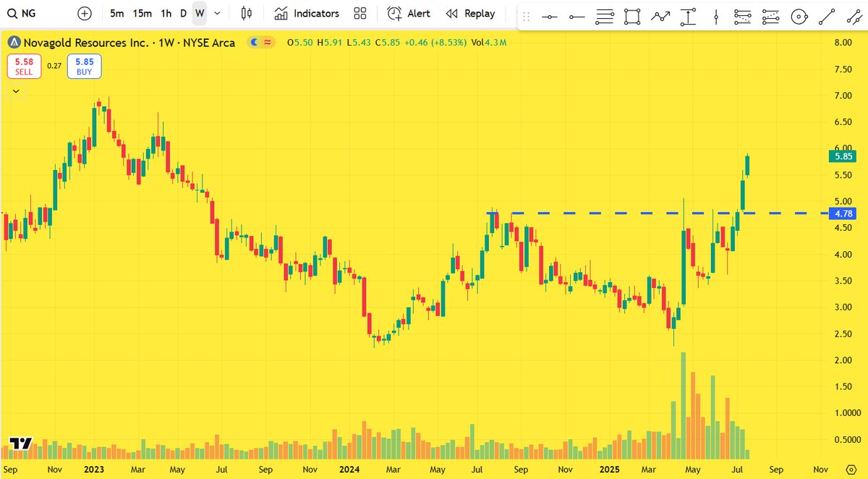Toggle the moon session indicator icon
The height and width of the screenshot is (479, 868).
(255, 43)
